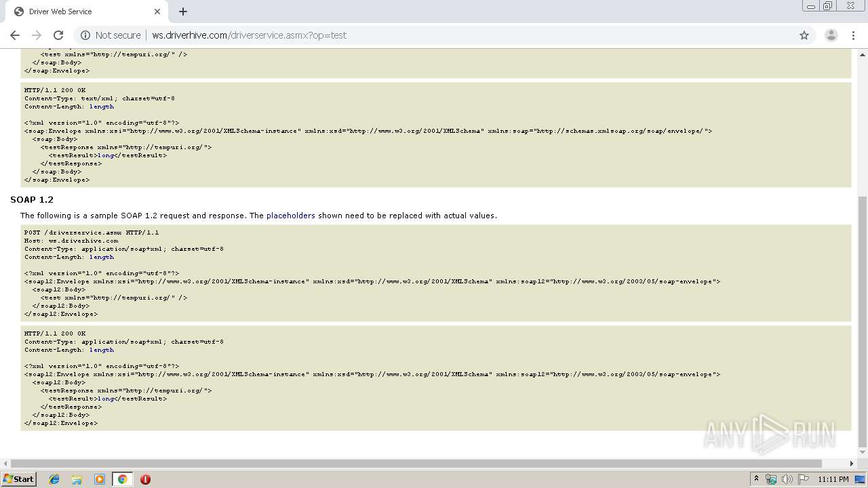The height and width of the screenshot is (488, 868).
Task: View site information for Not secure
Action: point(111,35)
